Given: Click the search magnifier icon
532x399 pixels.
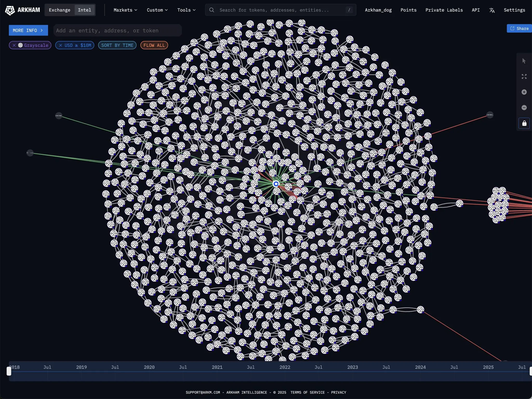Looking at the screenshot, I should [212, 10].
